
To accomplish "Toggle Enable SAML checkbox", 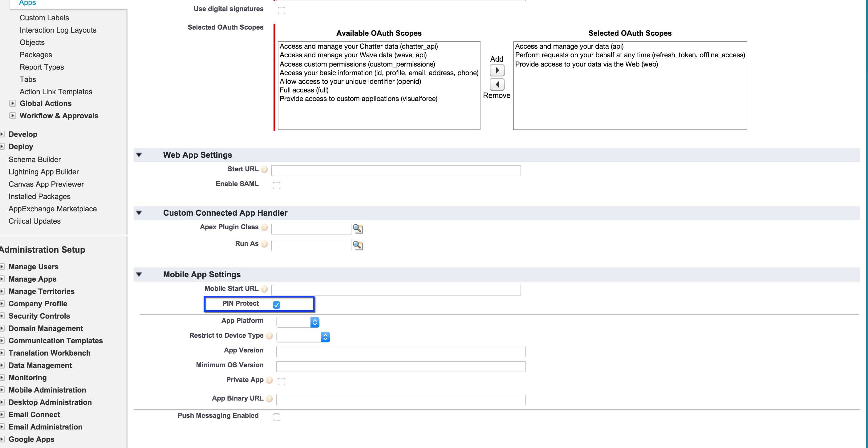I will coord(277,185).
